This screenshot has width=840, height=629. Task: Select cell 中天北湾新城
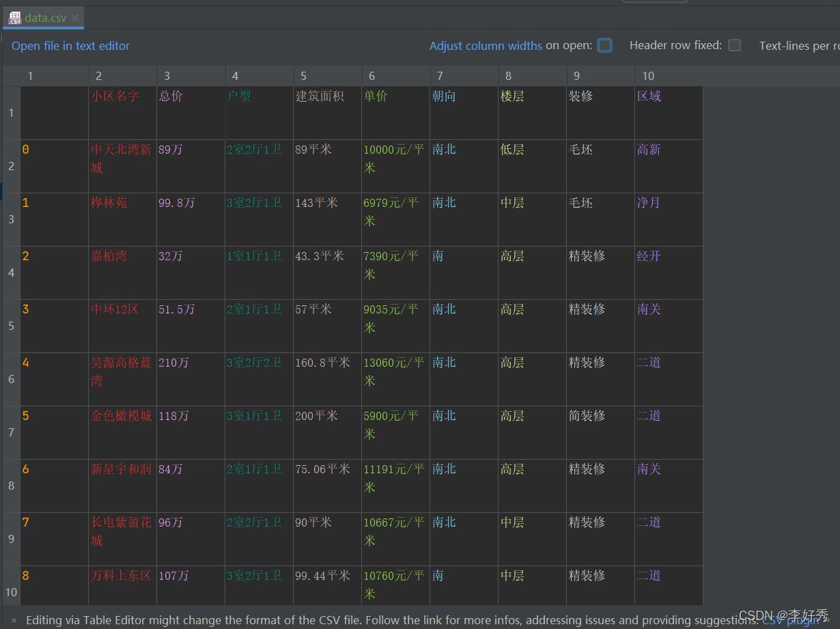(123, 166)
